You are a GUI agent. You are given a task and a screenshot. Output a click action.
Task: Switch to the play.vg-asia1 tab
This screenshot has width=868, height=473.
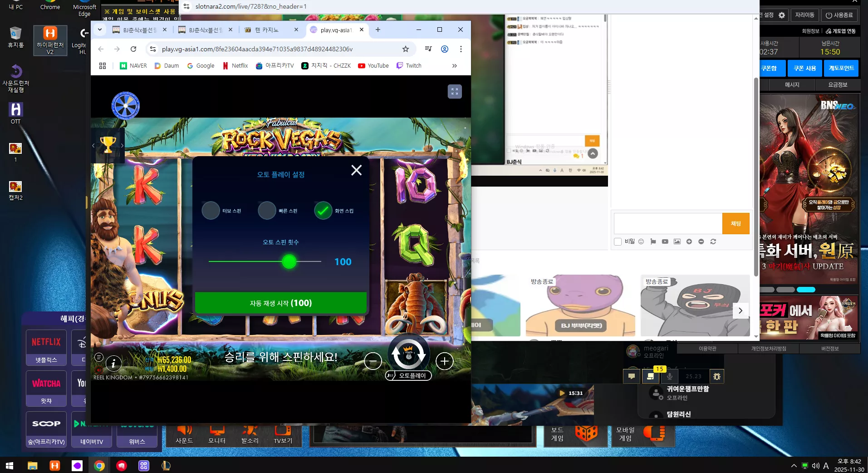click(x=337, y=30)
